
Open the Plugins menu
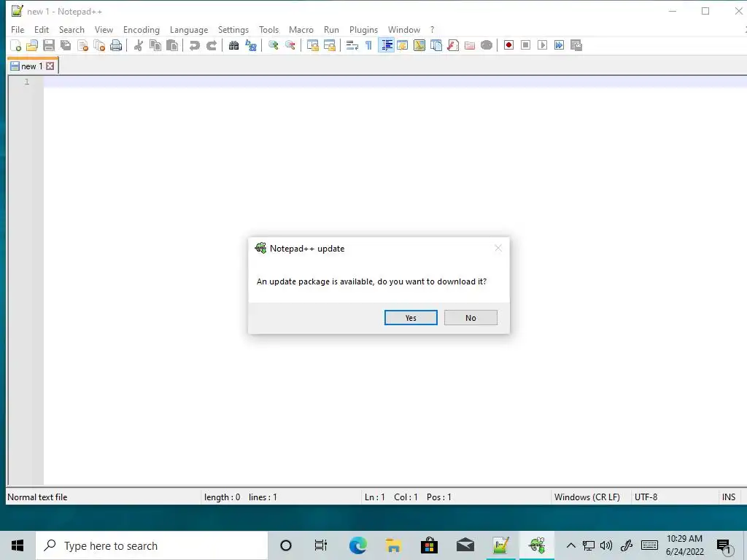[x=363, y=29]
